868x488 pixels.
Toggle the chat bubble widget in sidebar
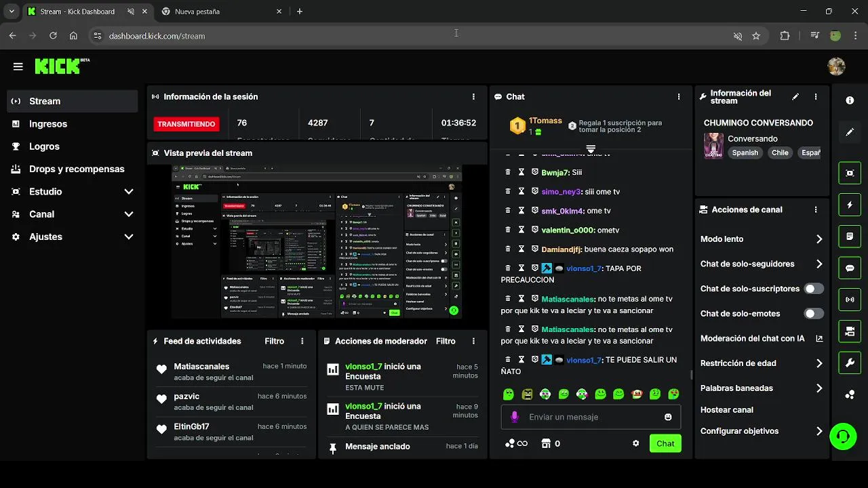pyautogui.click(x=850, y=268)
